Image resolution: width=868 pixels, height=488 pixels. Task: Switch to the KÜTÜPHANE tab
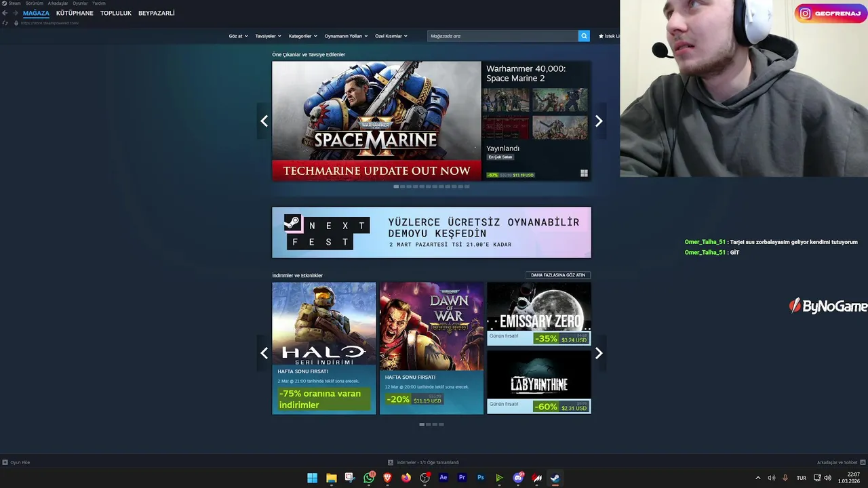tap(75, 13)
